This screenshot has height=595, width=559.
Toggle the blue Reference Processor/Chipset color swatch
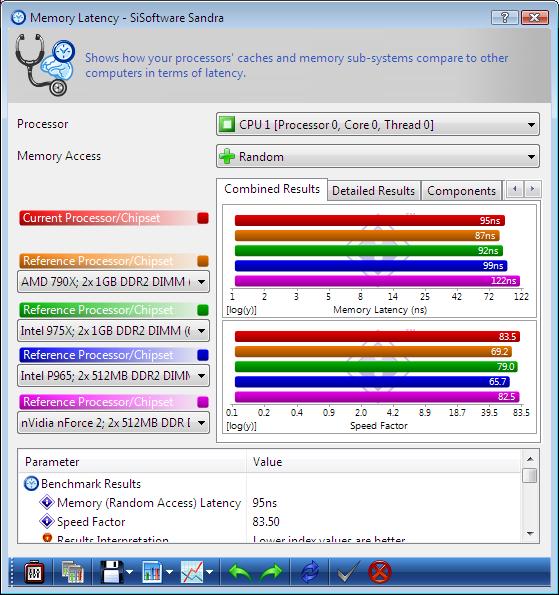click(x=203, y=355)
